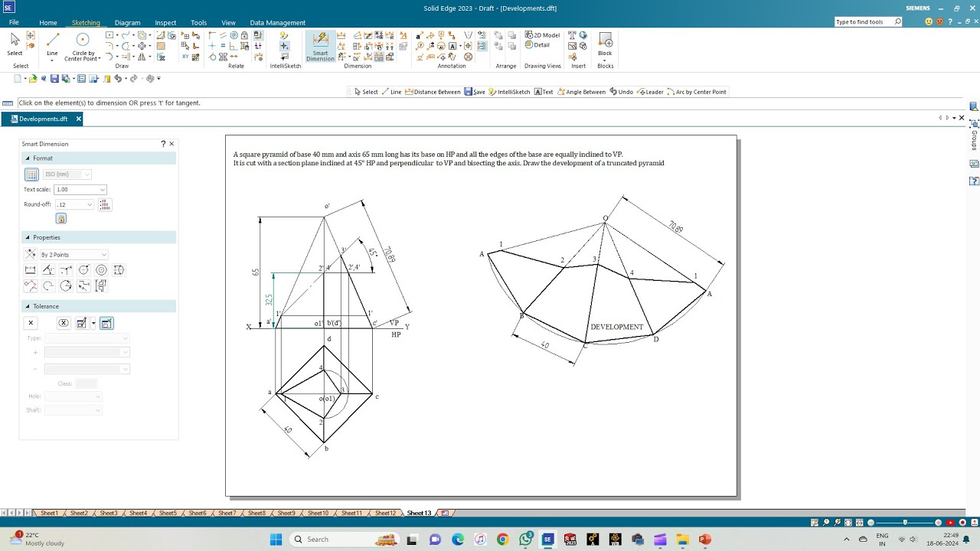Screen dimensions: 980x551
Task: Click the Windows Start button on taskbar
Action: 276,540
